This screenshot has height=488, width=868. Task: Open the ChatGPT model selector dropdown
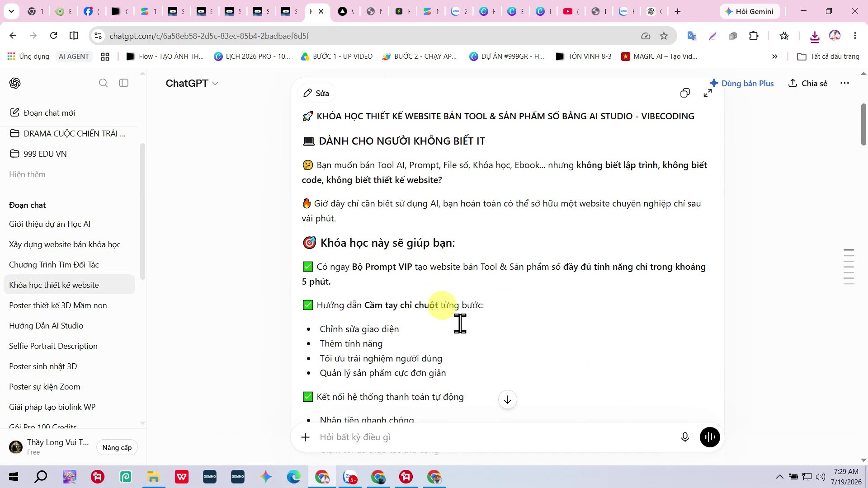[x=192, y=83]
